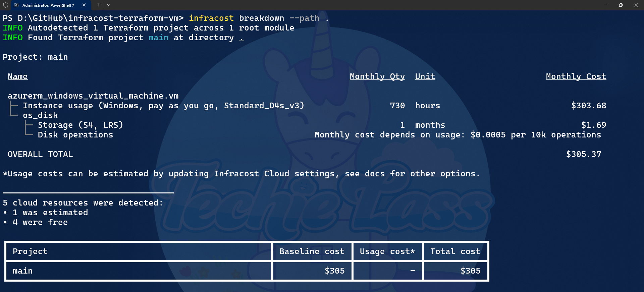The image size is (644, 292).
Task: Minimize the terminal window
Action: tap(605, 5)
